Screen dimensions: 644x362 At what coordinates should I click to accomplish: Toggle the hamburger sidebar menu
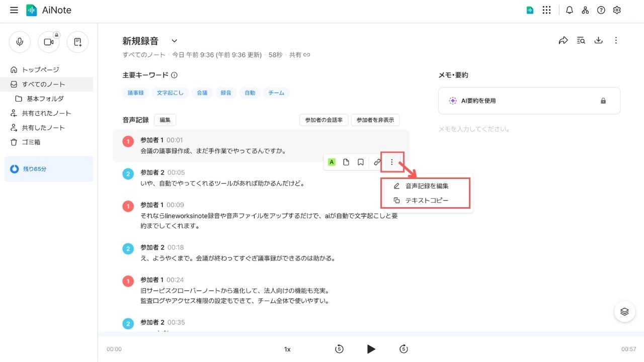point(14,10)
